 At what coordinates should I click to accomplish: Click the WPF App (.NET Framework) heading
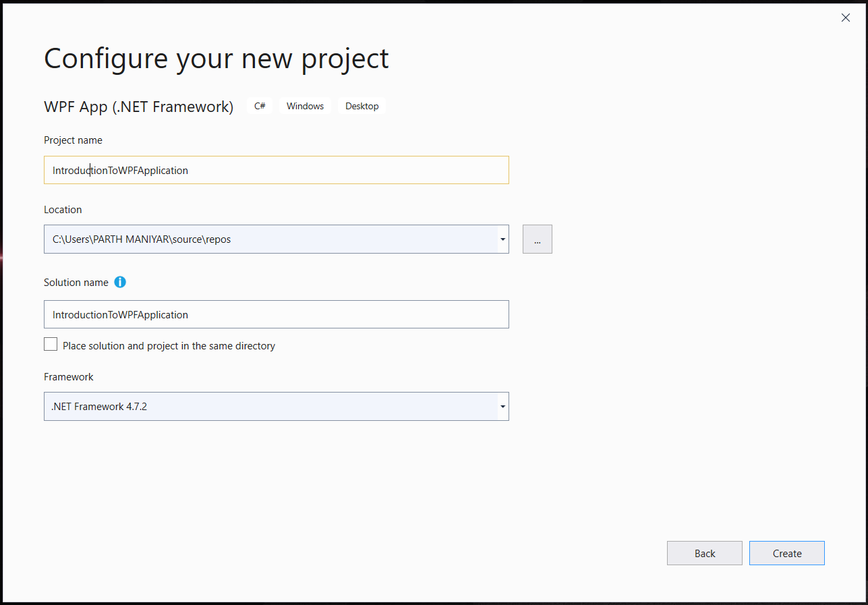point(138,107)
